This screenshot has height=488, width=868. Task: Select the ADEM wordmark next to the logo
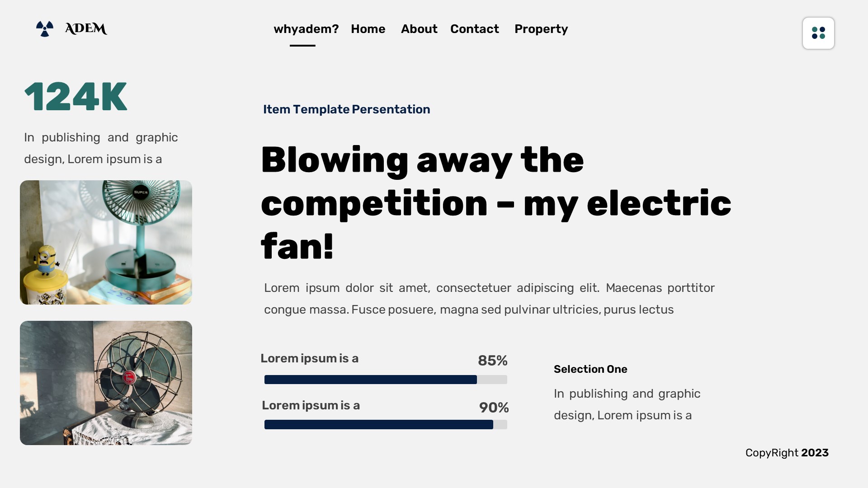[x=86, y=28]
